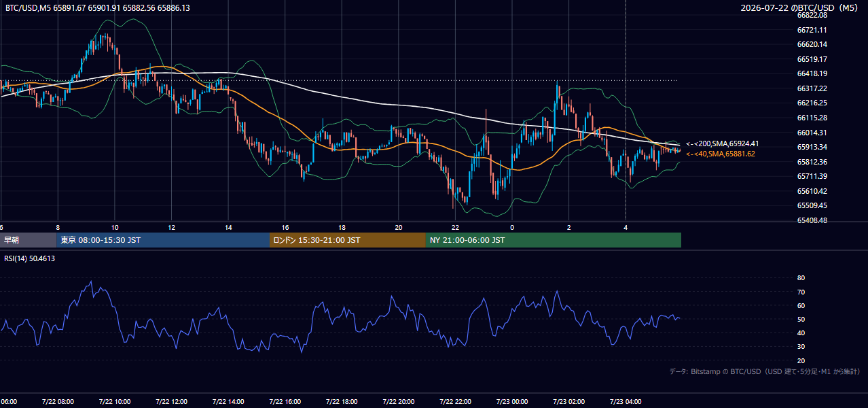Click price axis value 65812.36
This screenshot has width=868, height=408.
pyautogui.click(x=812, y=162)
